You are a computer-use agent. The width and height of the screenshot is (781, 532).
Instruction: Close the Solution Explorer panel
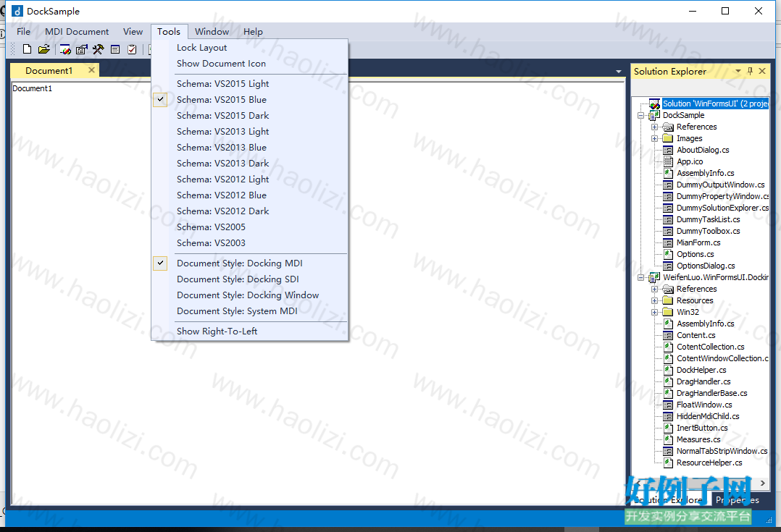pyautogui.click(x=762, y=71)
